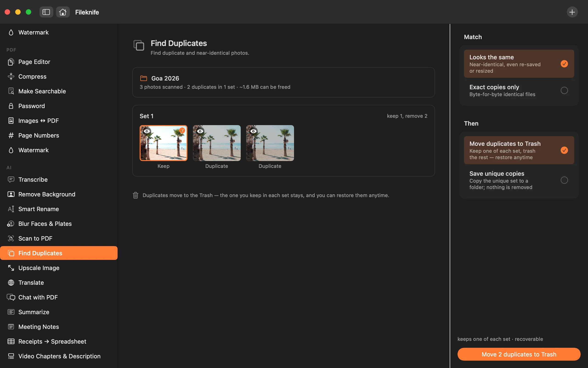This screenshot has height=368, width=588.
Task: Open the Transcribe tool
Action: (59, 180)
